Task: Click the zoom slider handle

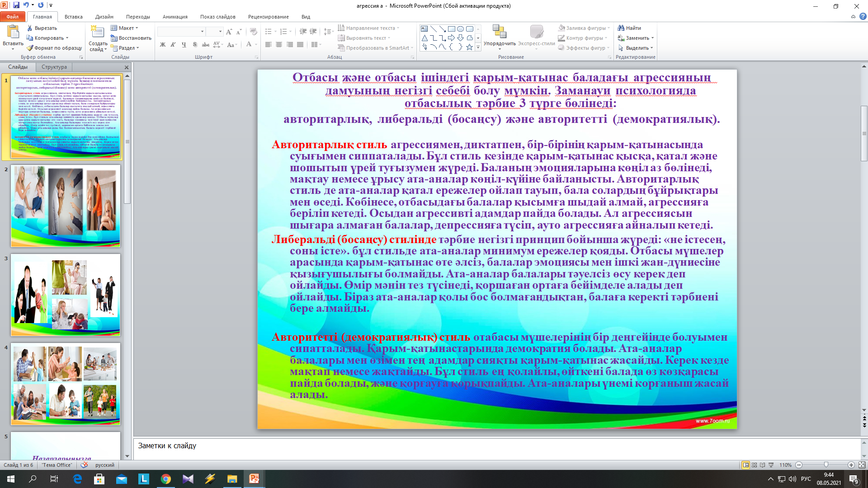Action: (826, 465)
